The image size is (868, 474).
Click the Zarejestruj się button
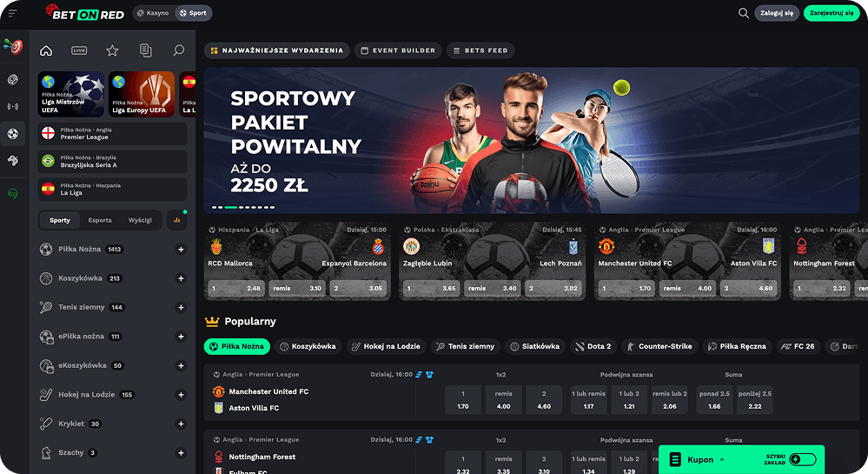[832, 13]
